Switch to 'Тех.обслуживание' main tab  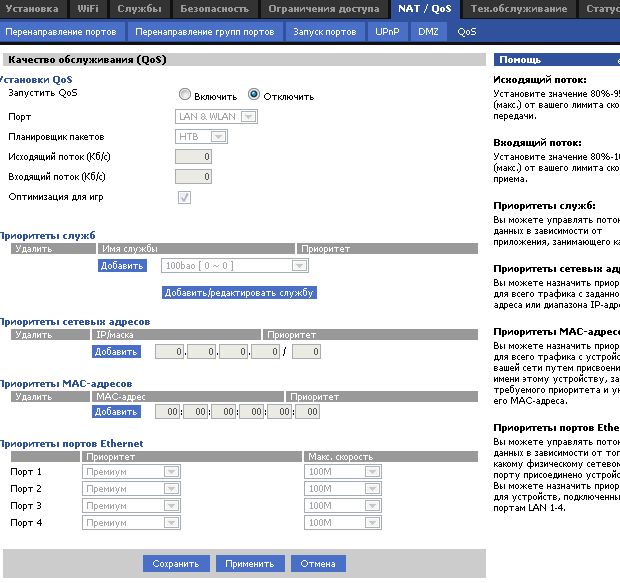click(519, 9)
